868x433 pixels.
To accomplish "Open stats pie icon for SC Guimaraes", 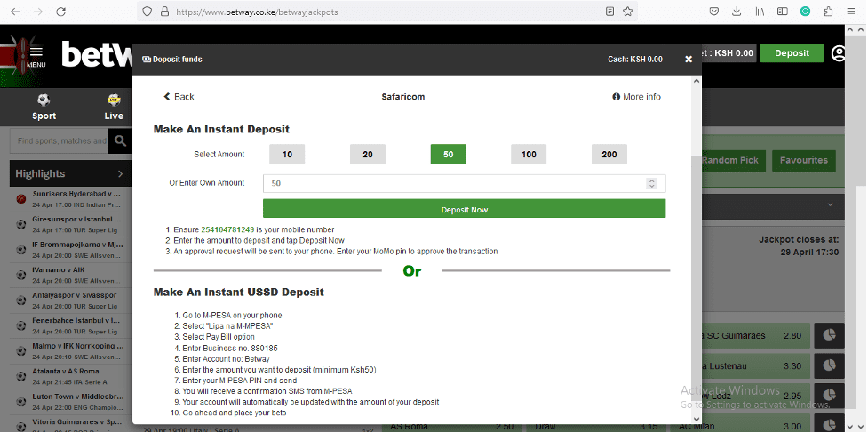I will (x=829, y=335).
